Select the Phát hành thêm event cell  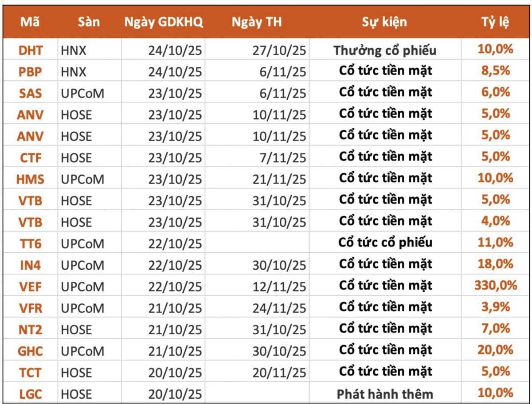pos(385,394)
